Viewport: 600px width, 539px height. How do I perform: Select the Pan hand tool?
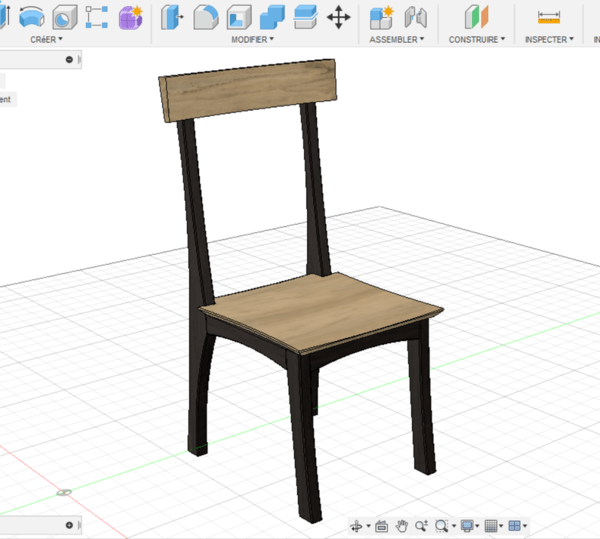(x=401, y=526)
